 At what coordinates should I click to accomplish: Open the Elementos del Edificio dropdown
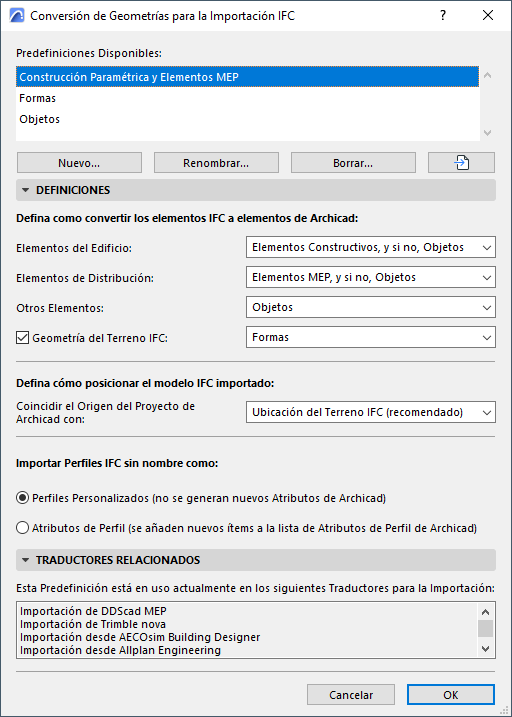coord(371,247)
